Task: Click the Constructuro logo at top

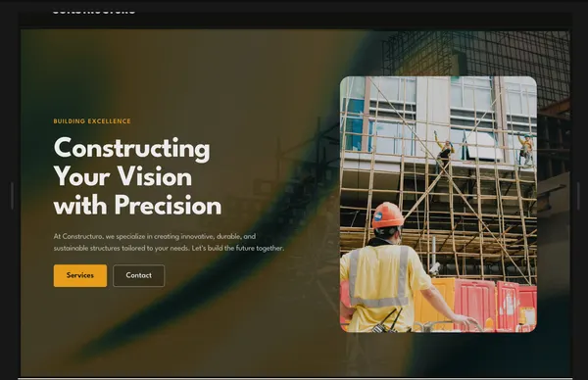Action: (x=94, y=11)
